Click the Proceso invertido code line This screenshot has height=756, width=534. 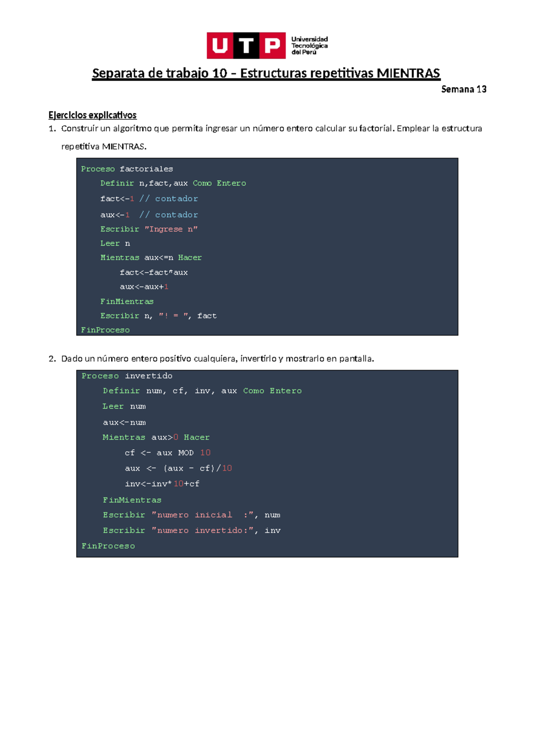tap(127, 376)
